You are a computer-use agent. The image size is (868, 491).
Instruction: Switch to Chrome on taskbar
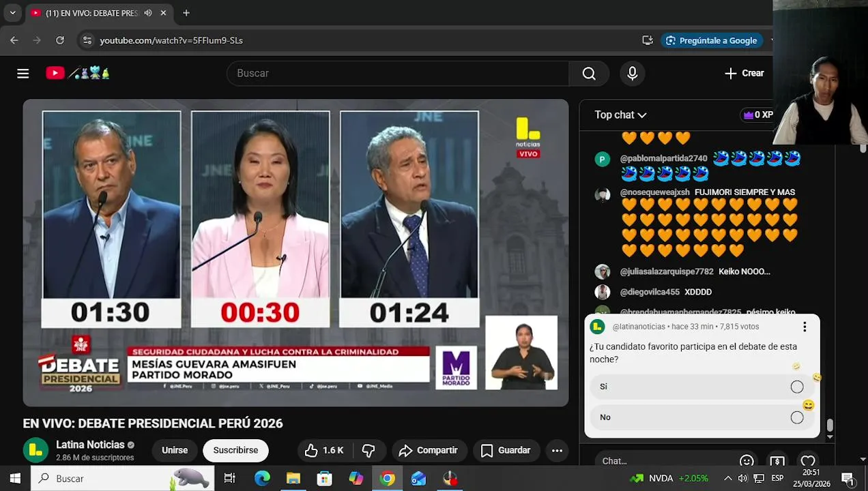point(388,478)
